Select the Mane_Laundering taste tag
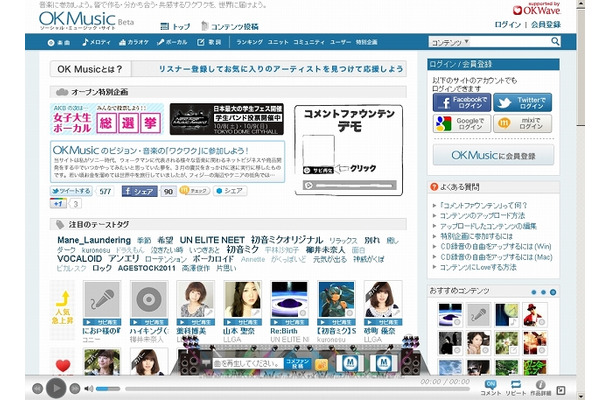 coord(94,240)
